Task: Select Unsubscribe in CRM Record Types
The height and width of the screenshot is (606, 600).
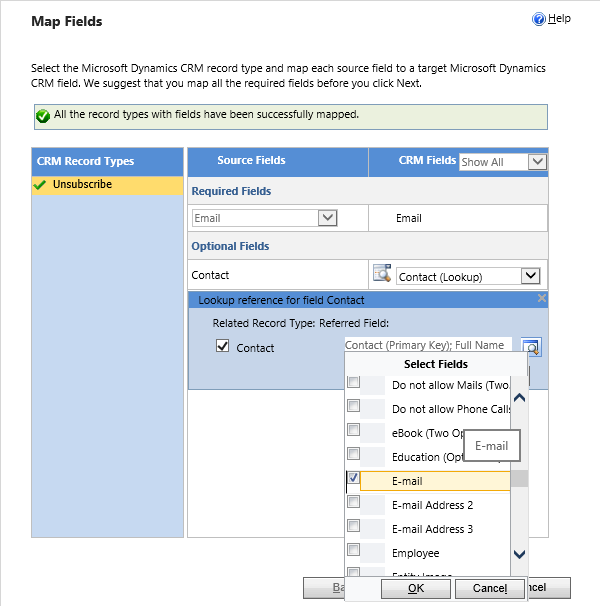Action: click(x=82, y=185)
